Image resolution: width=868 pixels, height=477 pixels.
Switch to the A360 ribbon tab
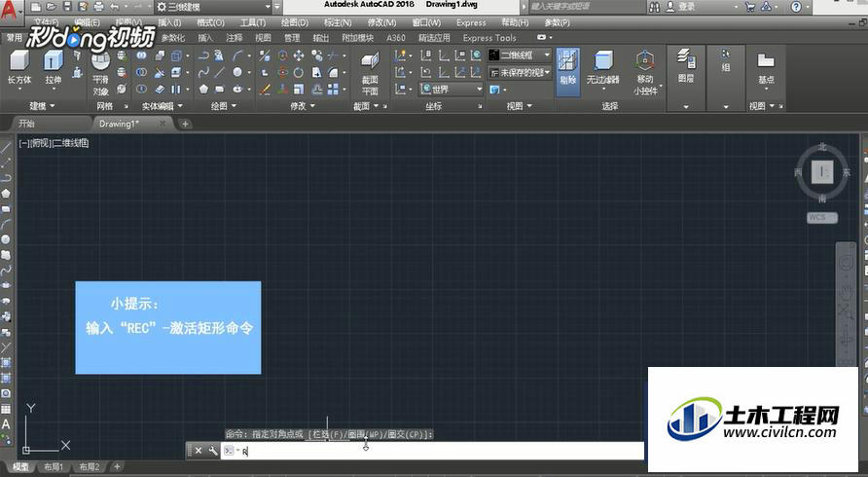(396, 38)
